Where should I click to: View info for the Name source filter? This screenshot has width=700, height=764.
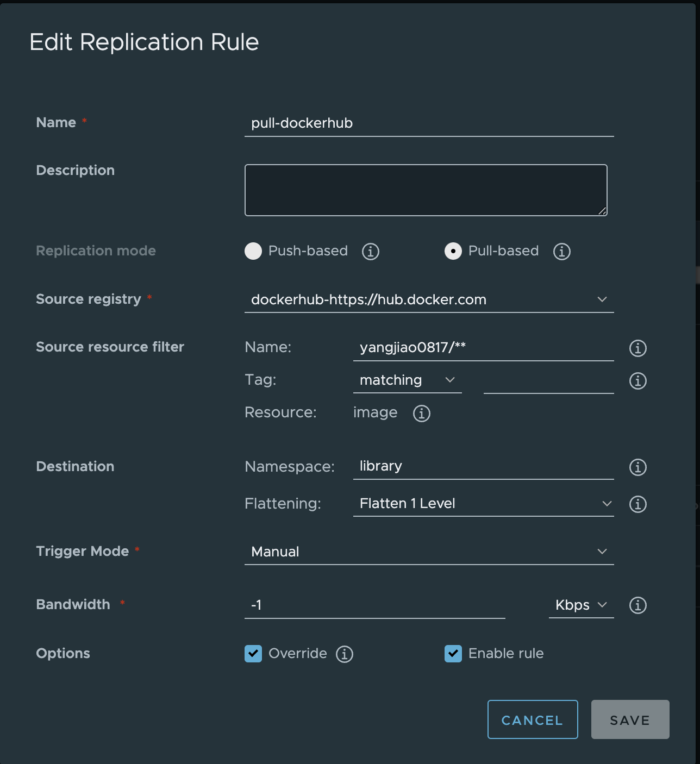tap(637, 348)
